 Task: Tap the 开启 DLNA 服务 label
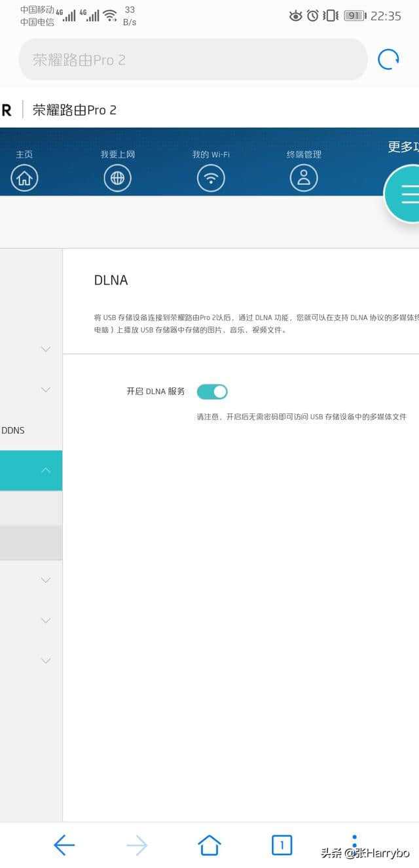click(x=156, y=391)
